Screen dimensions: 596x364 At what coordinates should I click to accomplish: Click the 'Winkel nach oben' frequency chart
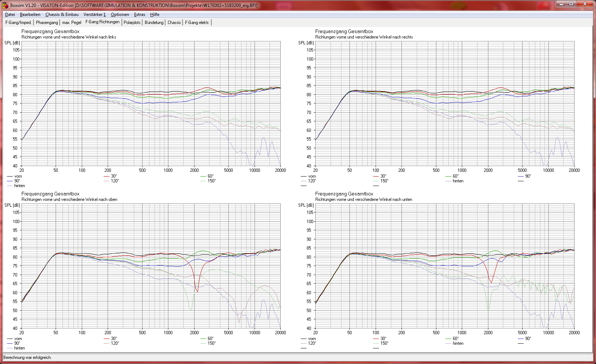(151, 266)
